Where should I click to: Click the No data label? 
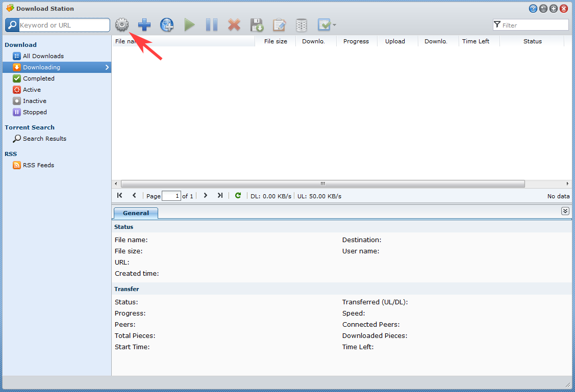[558, 196]
